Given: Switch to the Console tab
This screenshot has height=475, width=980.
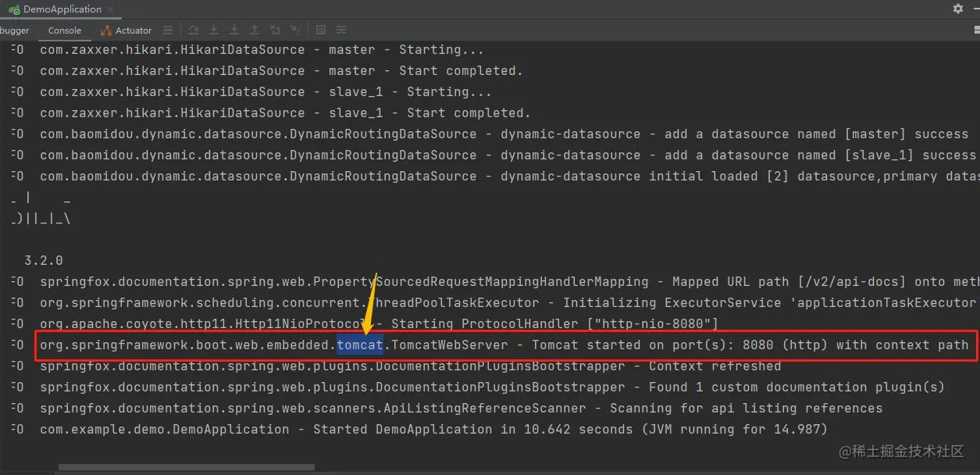Looking at the screenshot, I should click(65, 30).
